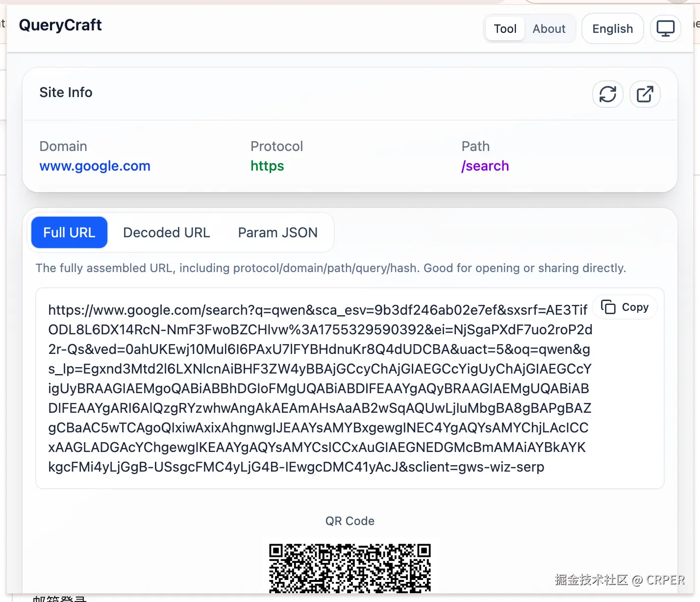Screen dimensions: 700x602
Task: Click the Protocol label
Action: pos(276,146)
